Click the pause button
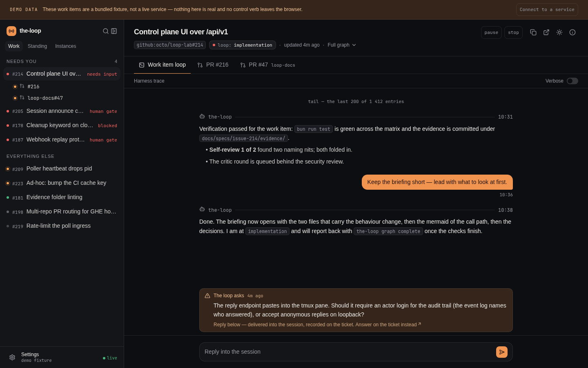Viewport: 588px width, 368px height. pos(491,33)
